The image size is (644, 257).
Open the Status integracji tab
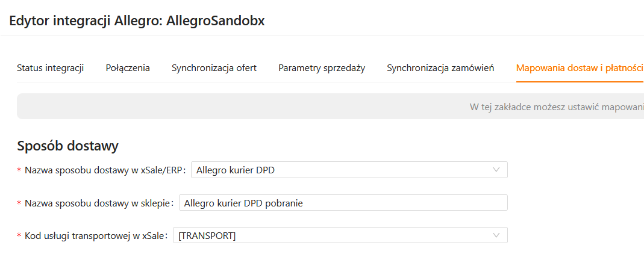point(50,68)
